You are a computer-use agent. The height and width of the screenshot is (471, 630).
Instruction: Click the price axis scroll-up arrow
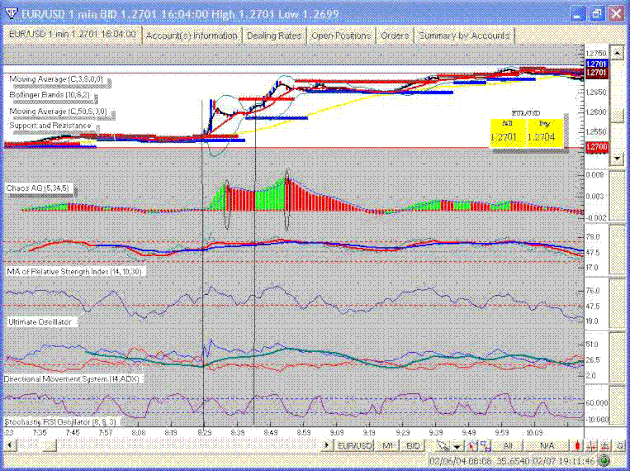pyautogui.click(x=617, y=49)
